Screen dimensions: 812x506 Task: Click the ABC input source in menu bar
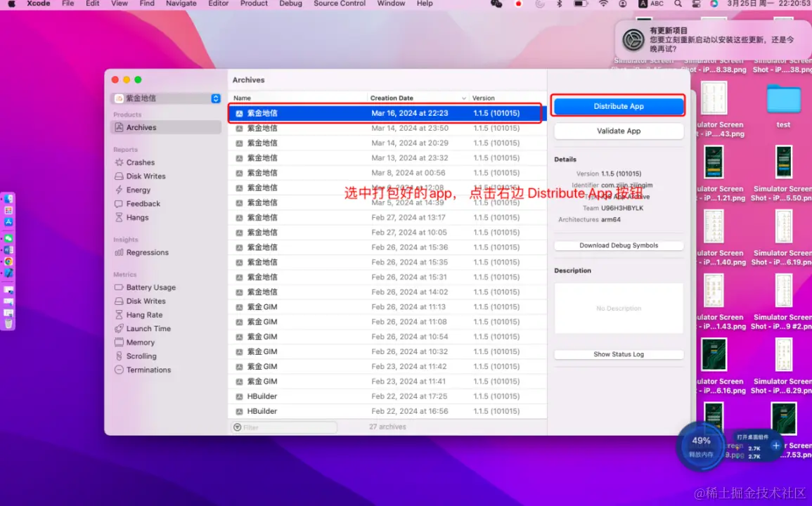(x=652, y=4)
